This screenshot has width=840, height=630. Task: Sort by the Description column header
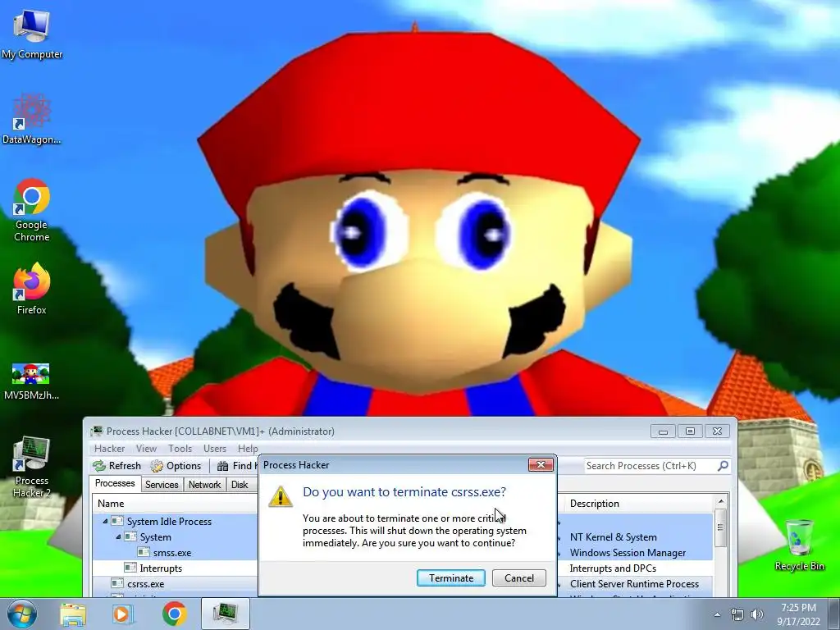click(638, 504)
